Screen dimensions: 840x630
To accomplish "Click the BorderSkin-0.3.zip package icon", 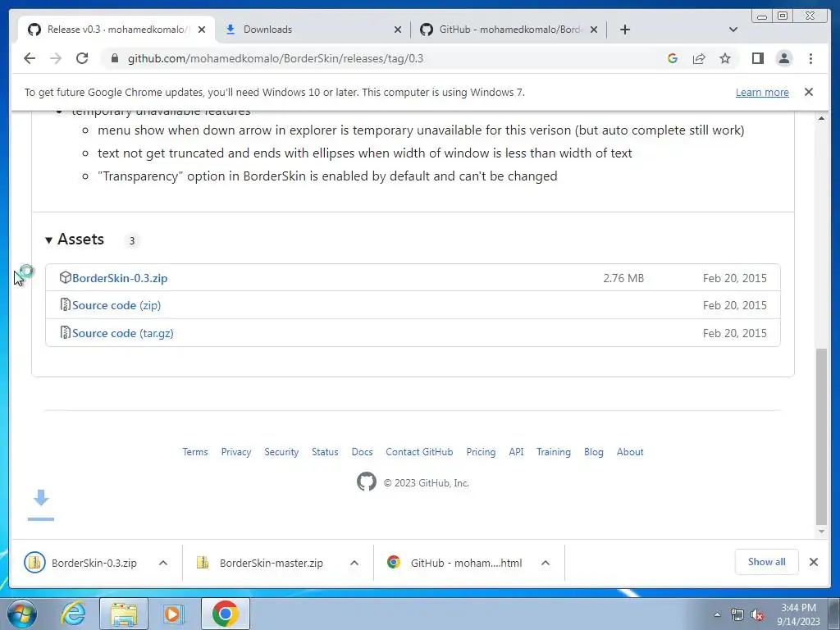I will tap(66, 277).
